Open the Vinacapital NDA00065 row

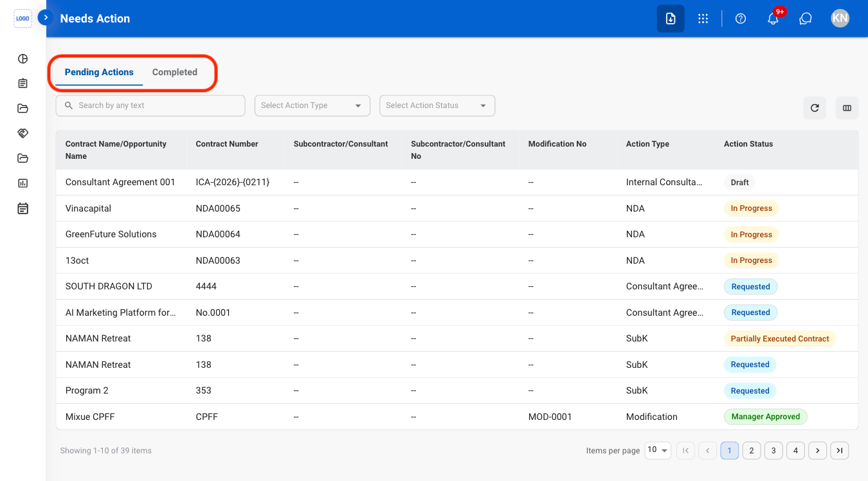tap(457, 208)
